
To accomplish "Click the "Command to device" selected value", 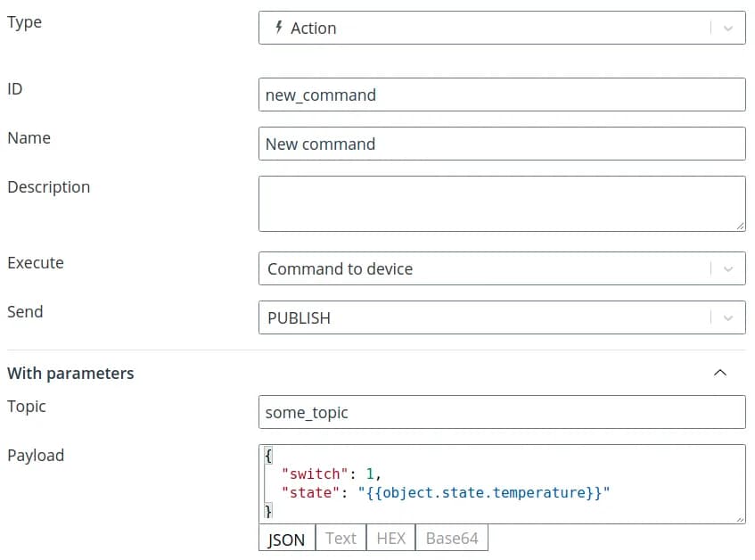I will pyautogui.click(x=340, y=268).
